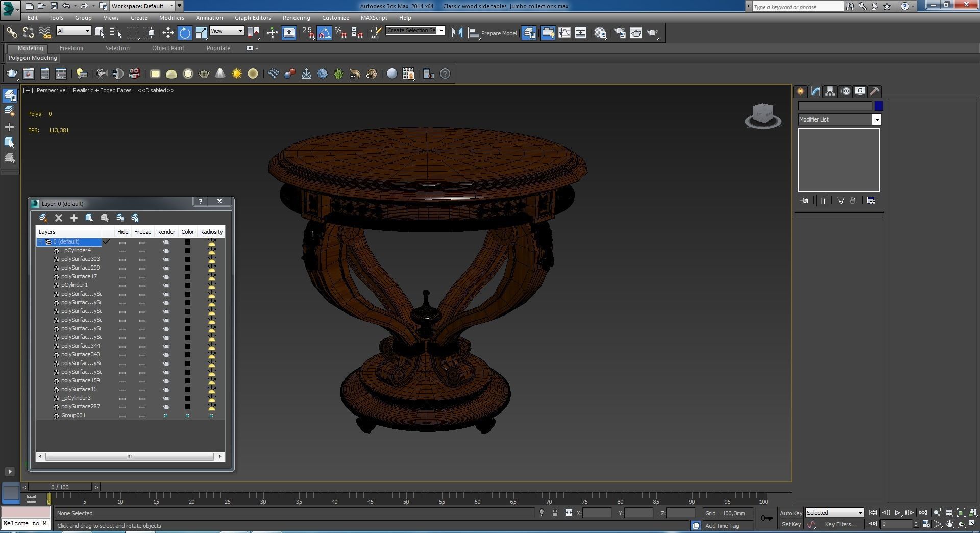The width and height of the screenshot is (980, 533).
Task: Open the Material Editor icon
Action: 600,33
